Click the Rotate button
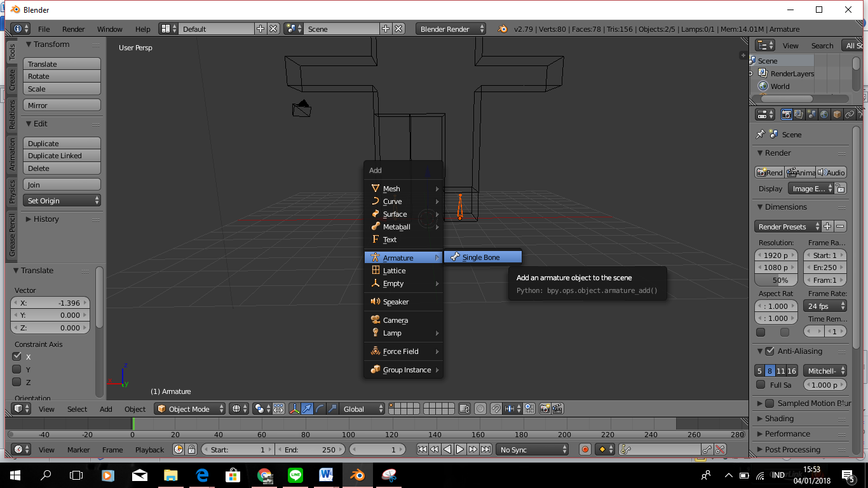The width and height of the screenshot is (868, 488). pyautogui.click(x=62, y=76)
